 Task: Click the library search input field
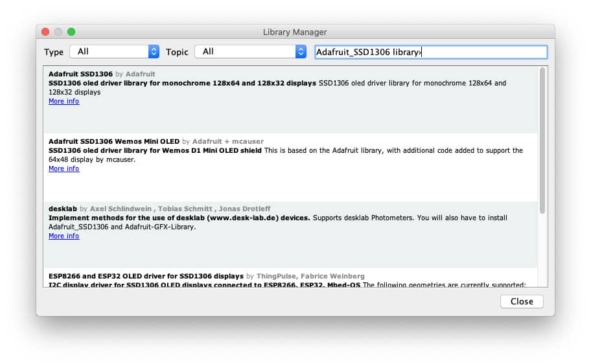click(431, 52)
